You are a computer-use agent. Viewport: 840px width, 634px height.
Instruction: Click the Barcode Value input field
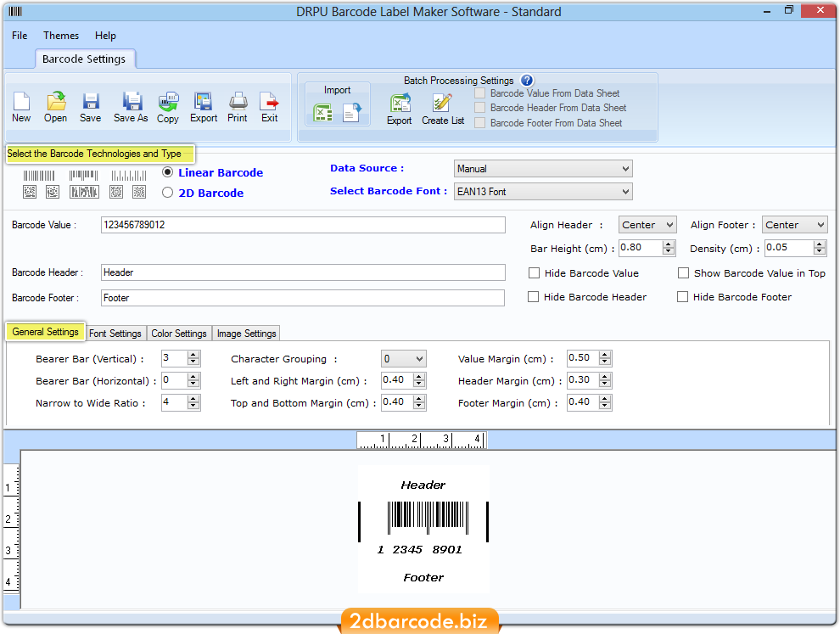point(303,225)
